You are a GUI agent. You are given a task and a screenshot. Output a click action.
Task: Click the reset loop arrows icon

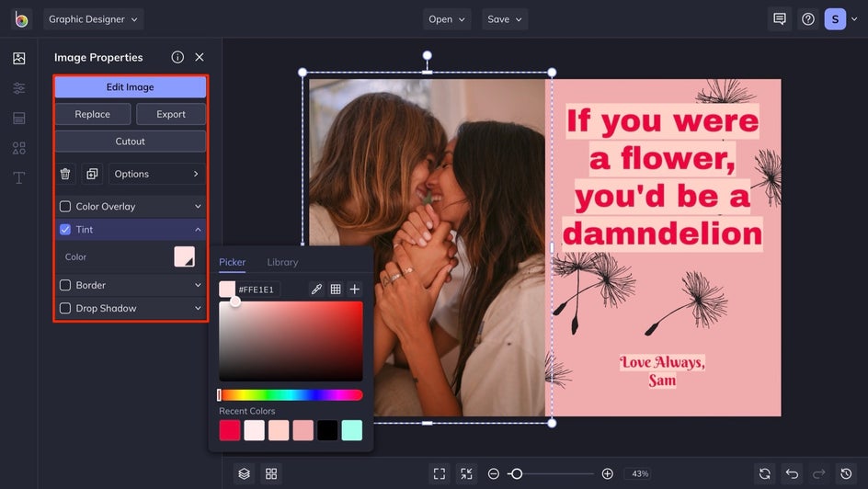(x=764, y=473)
